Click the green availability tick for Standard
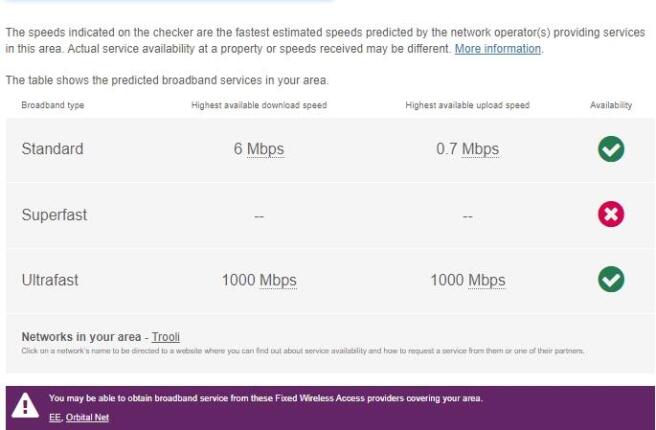This screenshot has height=430, width=656. coord(610,149)
